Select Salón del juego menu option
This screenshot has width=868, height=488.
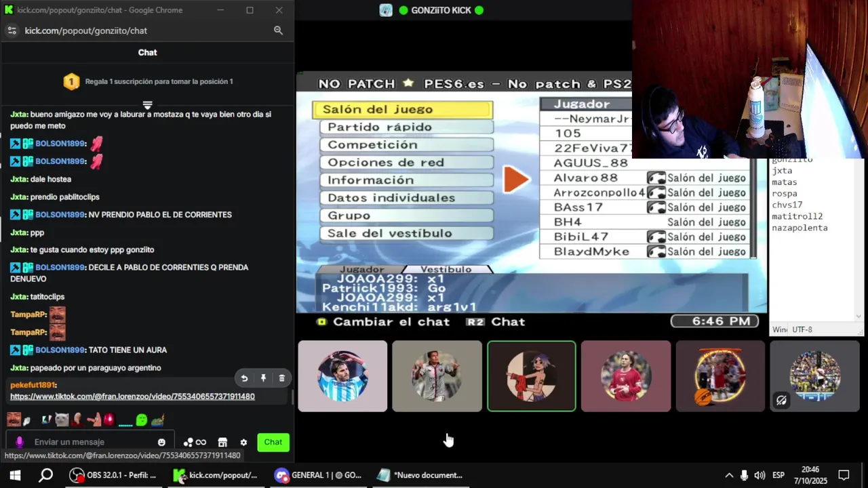pos(403,109)
